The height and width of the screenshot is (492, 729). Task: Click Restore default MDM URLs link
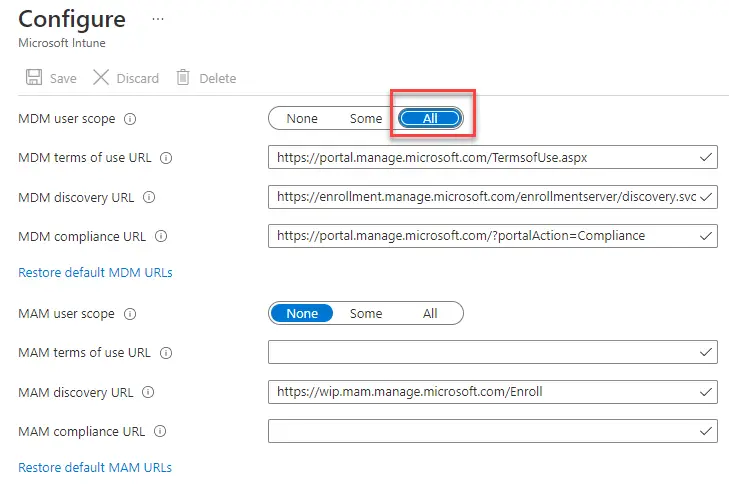coord(95,273)
